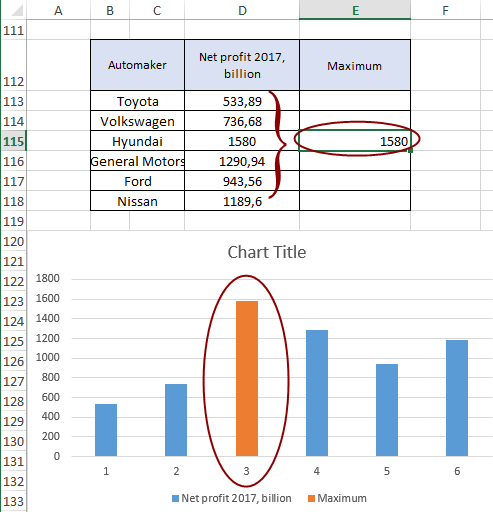
Task: Click the 'Net profit 2017, billion' legend entry
Action: point(232,498)
